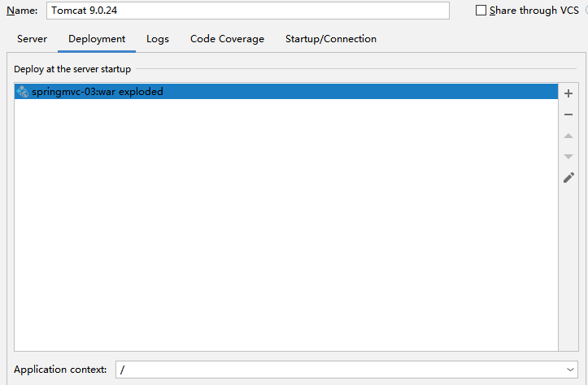Open the Logs tab
The height and width of the screenshot is (385, 588).
(x=158, y=39)
